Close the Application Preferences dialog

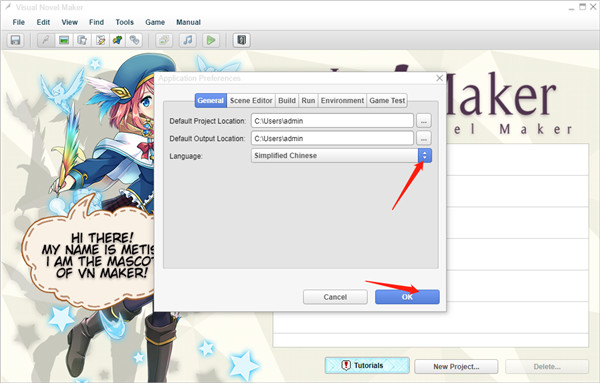click(440, 78)
